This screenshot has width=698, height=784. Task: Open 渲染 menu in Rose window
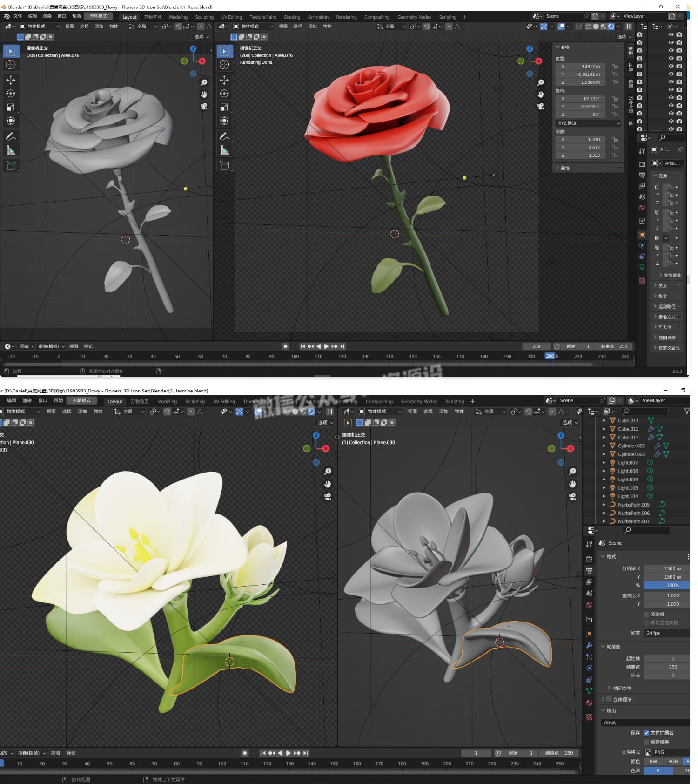(47, 16)
